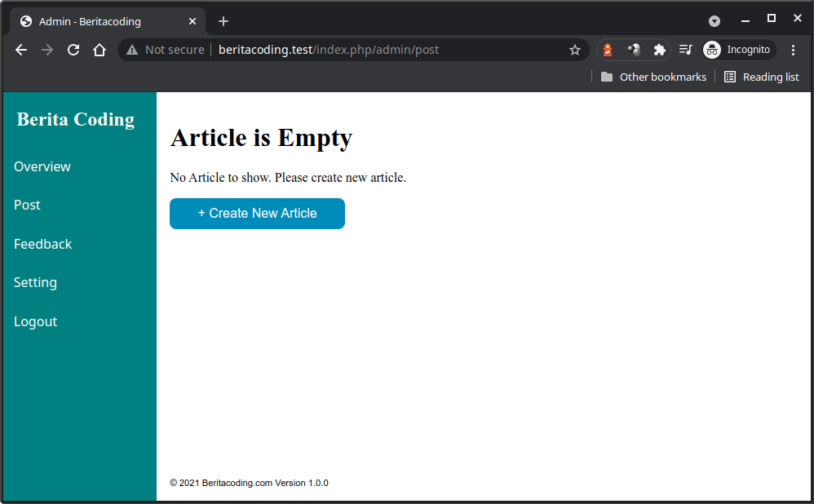Open the media playlist icon near the extensions

click(686, 50)
